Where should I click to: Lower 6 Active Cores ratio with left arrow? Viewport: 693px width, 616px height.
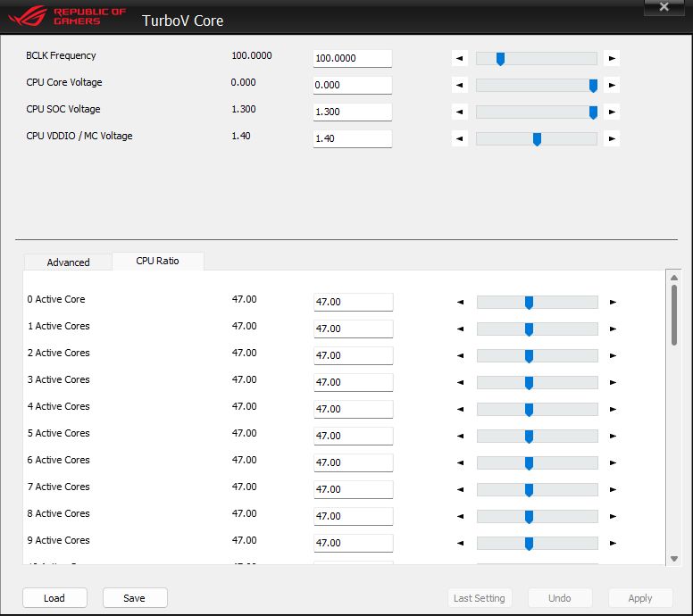(x=461, y=463)
